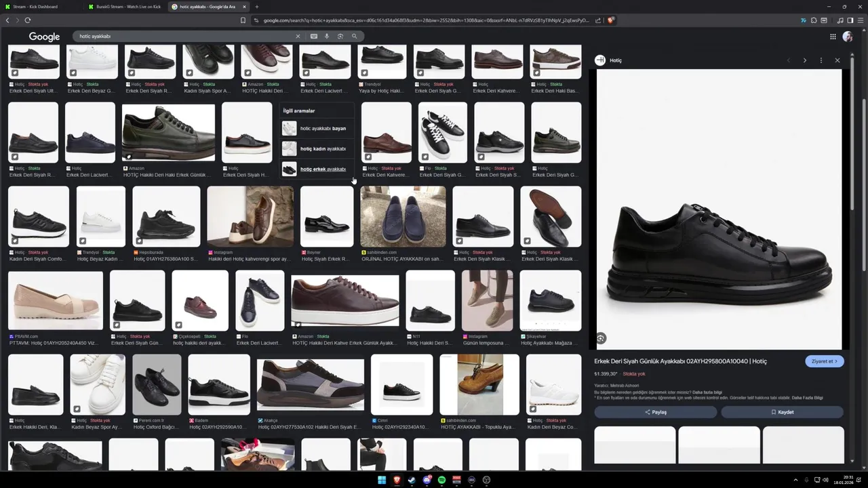This screenshot has height=488, width=868.
Task: Open the on-screen keyboard input tool
Action: (x=313, y=36)
